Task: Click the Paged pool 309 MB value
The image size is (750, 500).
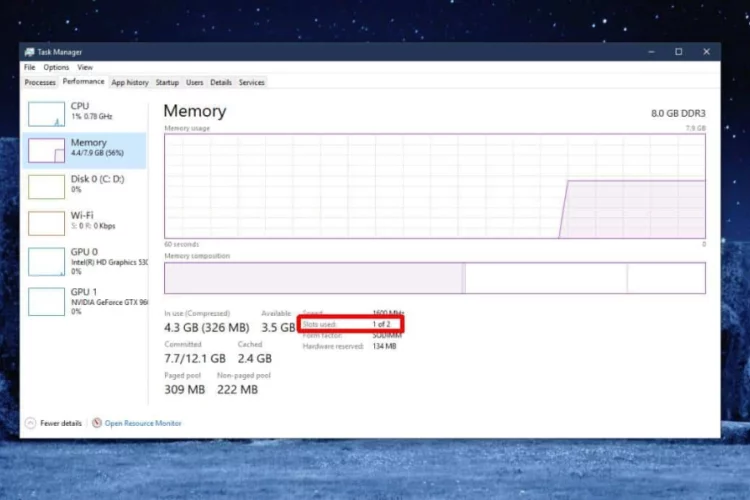Action: point(185,389)
